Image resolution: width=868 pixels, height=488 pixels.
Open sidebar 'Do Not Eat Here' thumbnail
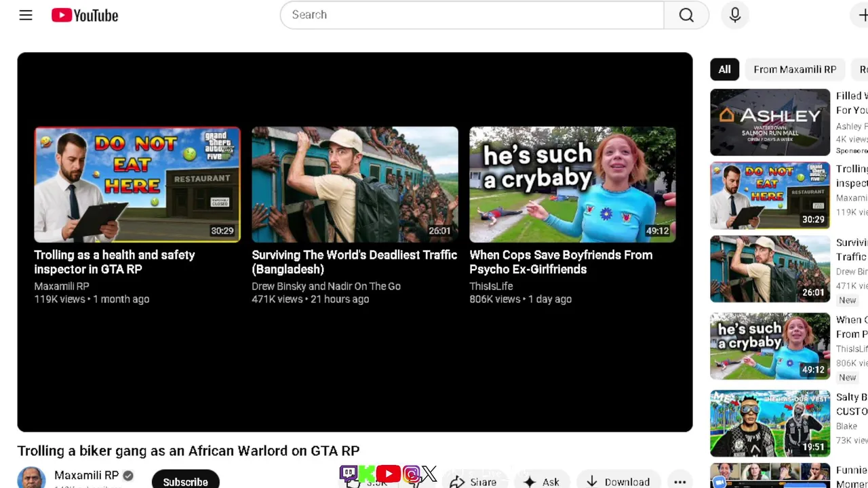(x=770, y=196)
